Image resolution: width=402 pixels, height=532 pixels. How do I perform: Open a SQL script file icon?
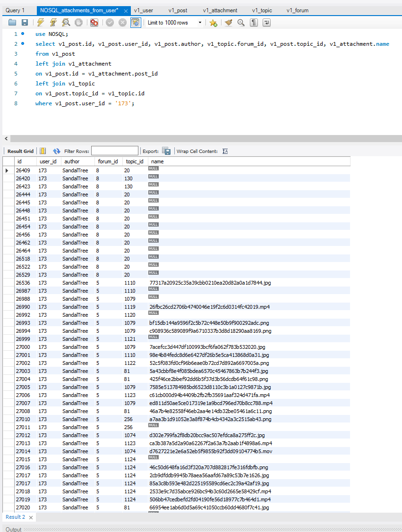(x=12, y=23)
